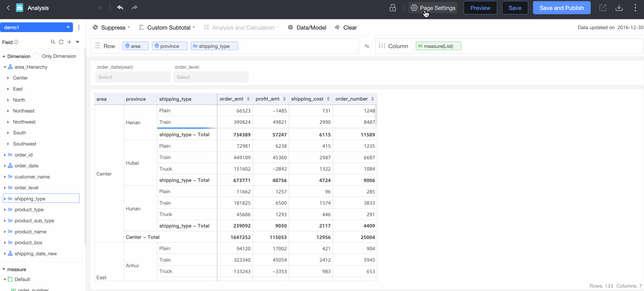Expand the Northeast area tree node
This screenshot has width=644, height=291.
pos(8,111)
